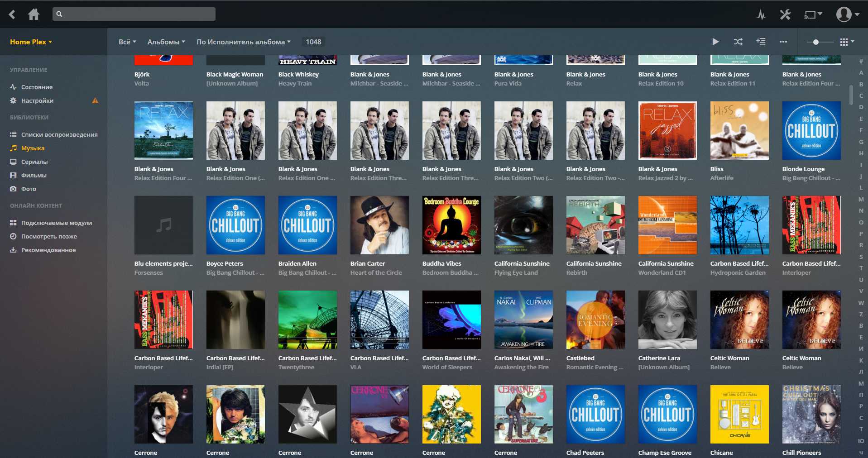
Task: Select the Фильмы library
Action: pyautogui.click(x=34, y=175)
